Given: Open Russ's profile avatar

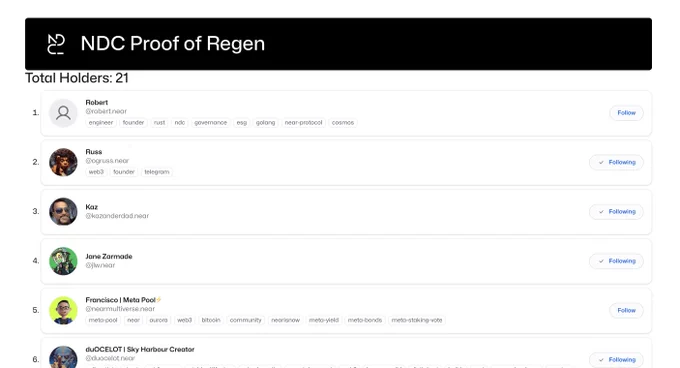Looking at the screenshot, I should tap(63, 162).
